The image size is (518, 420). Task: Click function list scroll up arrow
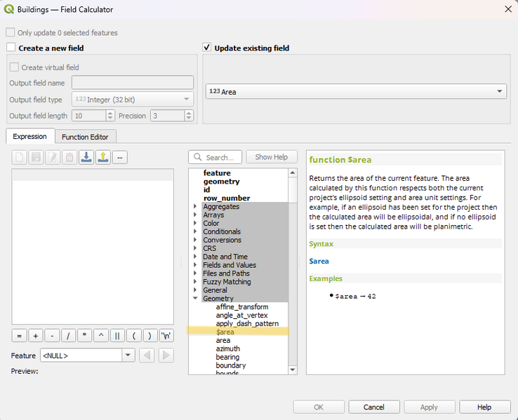click(293, 173)
